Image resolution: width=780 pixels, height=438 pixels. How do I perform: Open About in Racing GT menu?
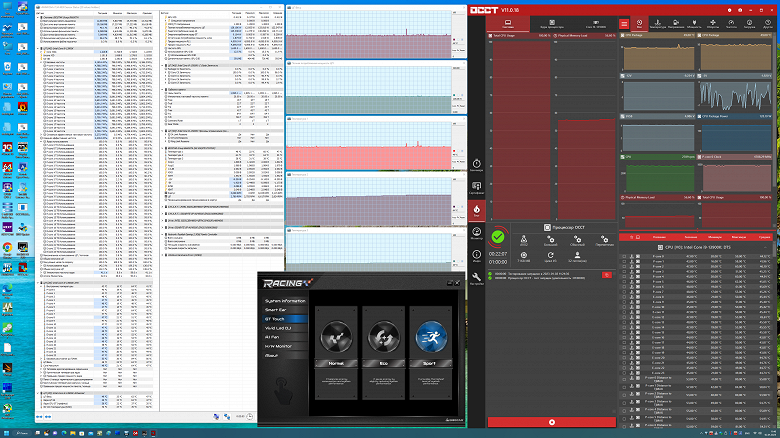[x=285, y=355]
